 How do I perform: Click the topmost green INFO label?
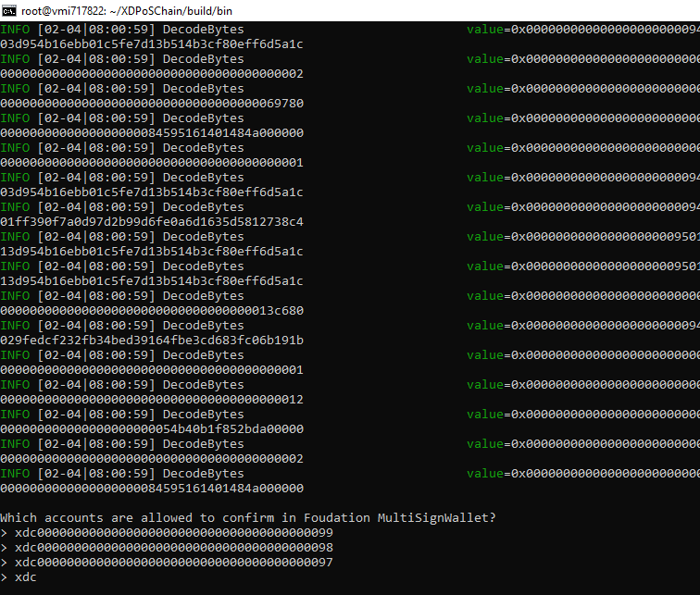point(15,29)
